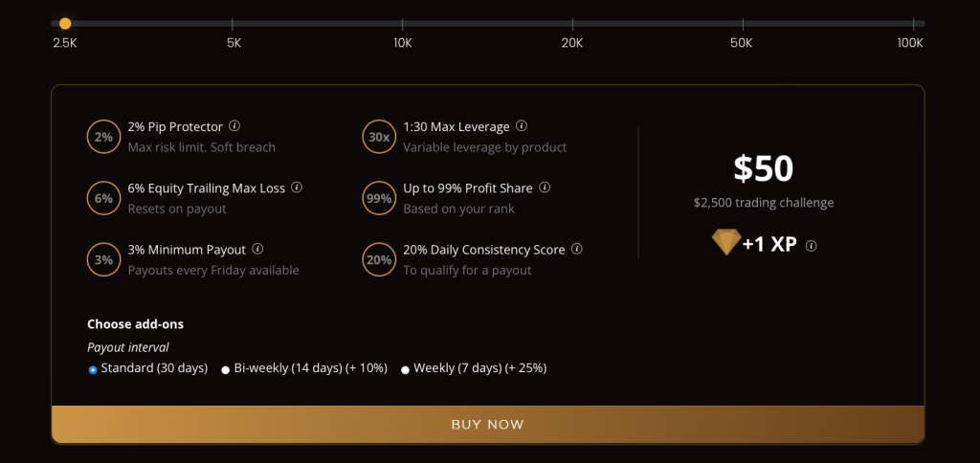980x463 pixels.
Task: Click the 30x leverage circle badge
Action: point(379,137)
